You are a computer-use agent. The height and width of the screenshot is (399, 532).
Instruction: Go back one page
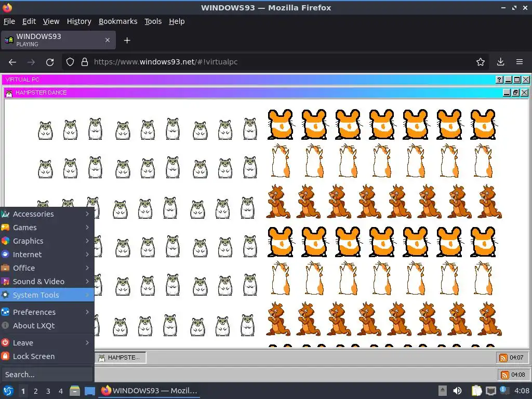(12, 62)
